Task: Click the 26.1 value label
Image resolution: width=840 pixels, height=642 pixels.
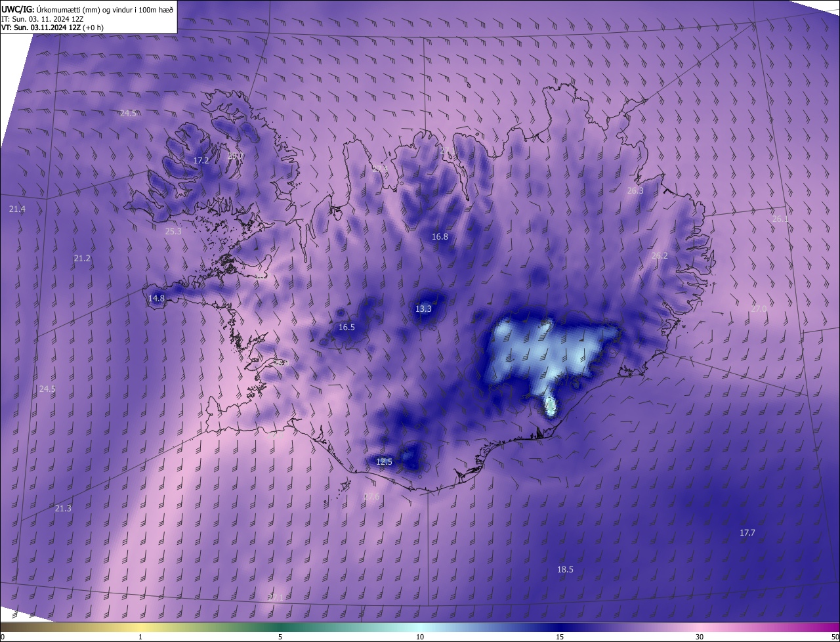Action: 780,219
